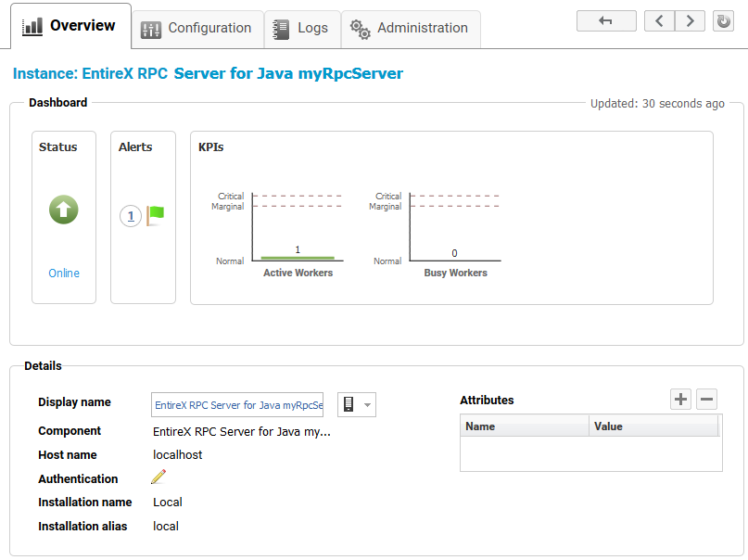Click the Name column header in Attributes
This screenshot has width=748, height=560.
point(525,426)
